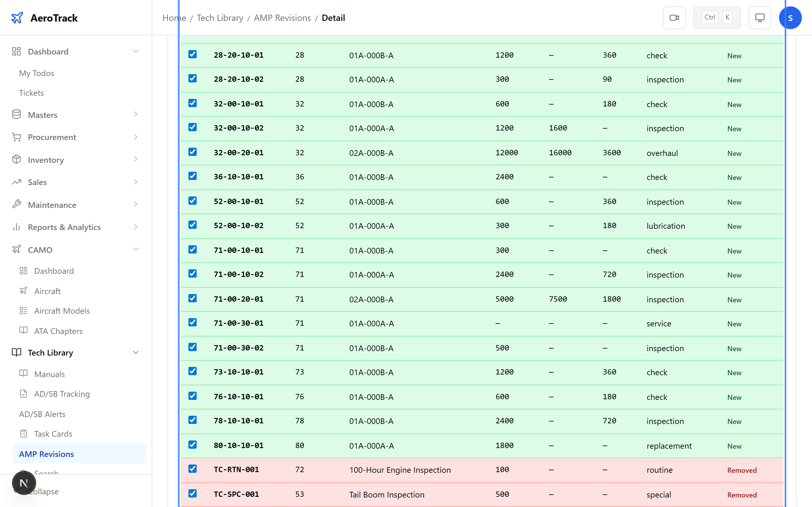
Task: Uncheck the TC-RTN-001 removed row
Action: [192, 469]
